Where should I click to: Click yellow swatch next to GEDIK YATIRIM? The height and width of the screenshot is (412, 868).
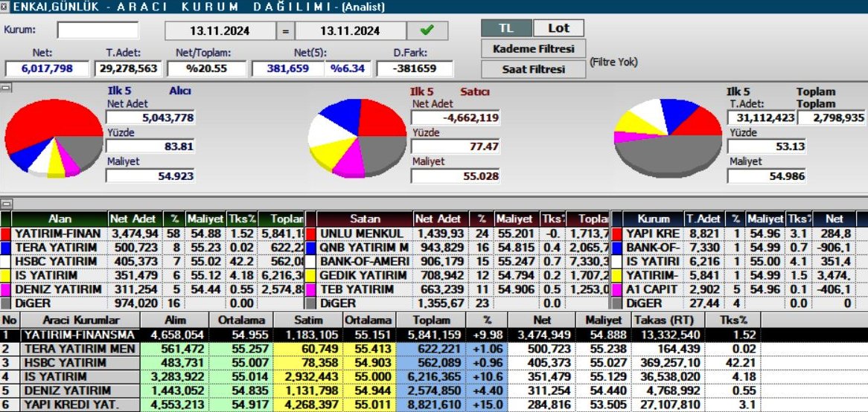tap(311, 275)
